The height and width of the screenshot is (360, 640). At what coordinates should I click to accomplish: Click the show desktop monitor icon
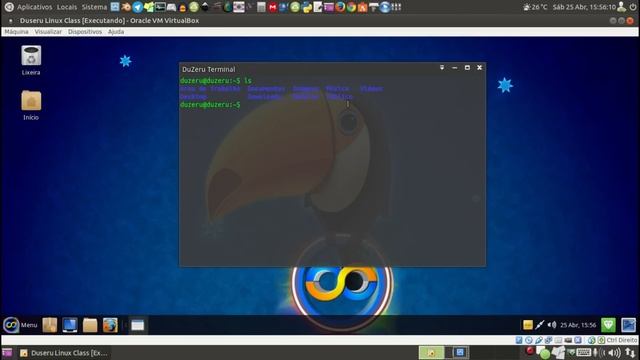[70, 325]
